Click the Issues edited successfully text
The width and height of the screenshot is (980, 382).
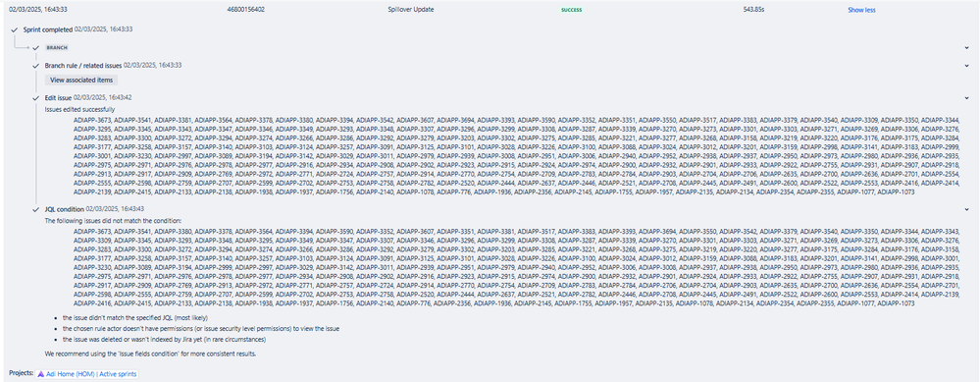(80, 109)
